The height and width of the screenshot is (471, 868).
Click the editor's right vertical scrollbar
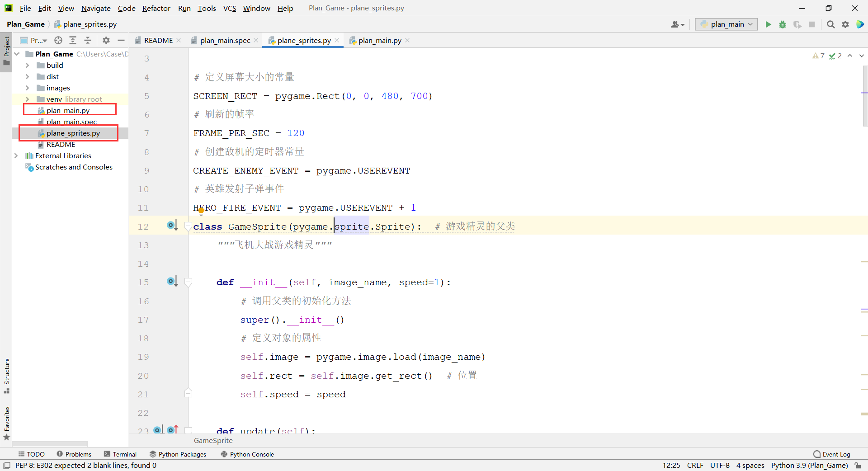click(x=864, y=95)
